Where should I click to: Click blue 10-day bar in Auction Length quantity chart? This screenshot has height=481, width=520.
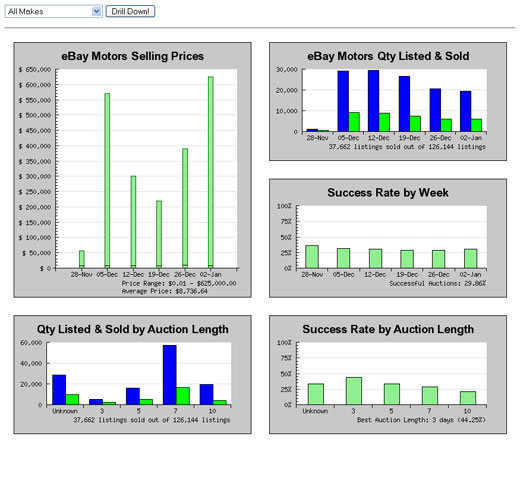(x=206, y=394)
